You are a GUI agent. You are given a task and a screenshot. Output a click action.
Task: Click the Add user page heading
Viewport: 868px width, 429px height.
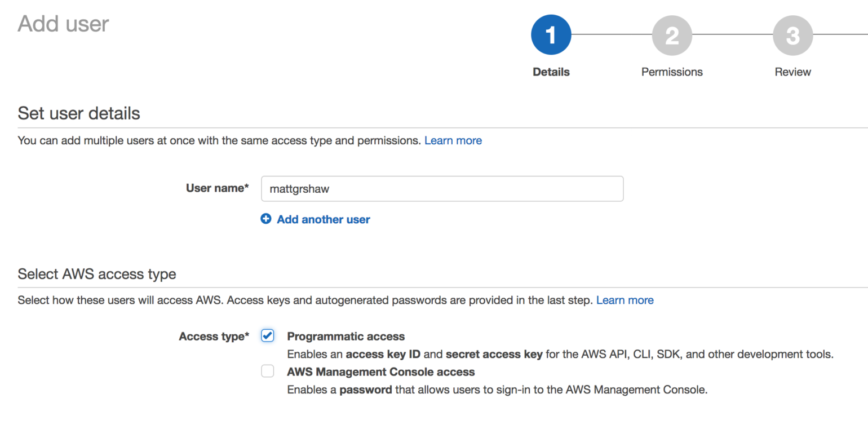pos(63,24)
